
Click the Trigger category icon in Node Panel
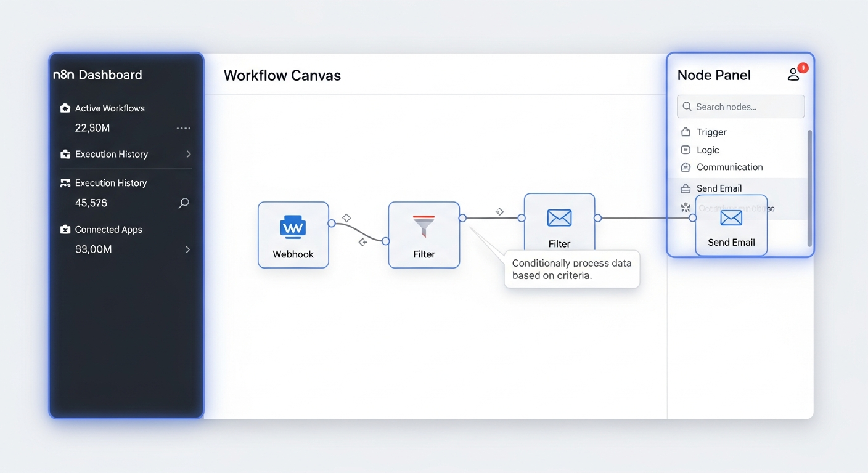(x=686, y=132)
